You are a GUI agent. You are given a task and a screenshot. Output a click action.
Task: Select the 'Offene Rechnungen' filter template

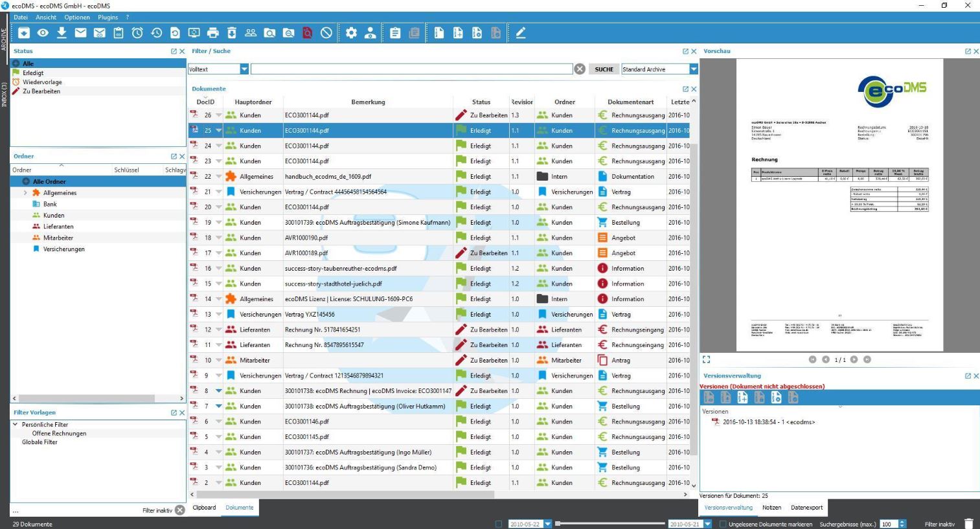coord(59,434)
